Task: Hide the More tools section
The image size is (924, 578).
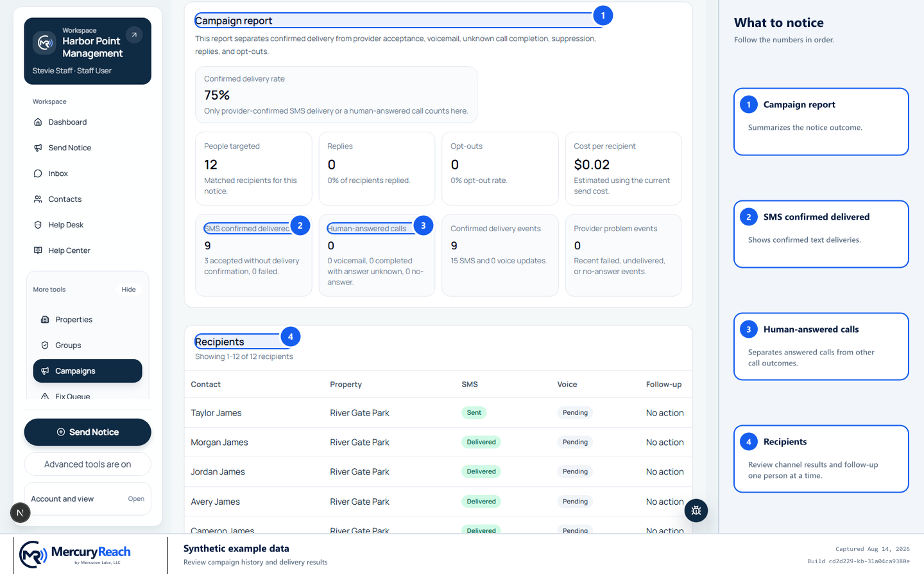Action: coord(128,290)
